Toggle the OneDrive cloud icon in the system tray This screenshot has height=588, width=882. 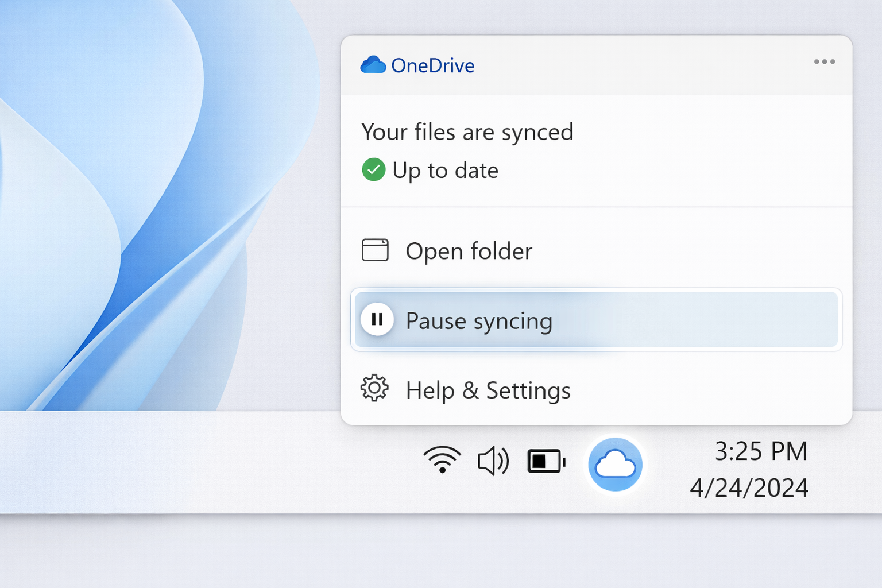615,465
